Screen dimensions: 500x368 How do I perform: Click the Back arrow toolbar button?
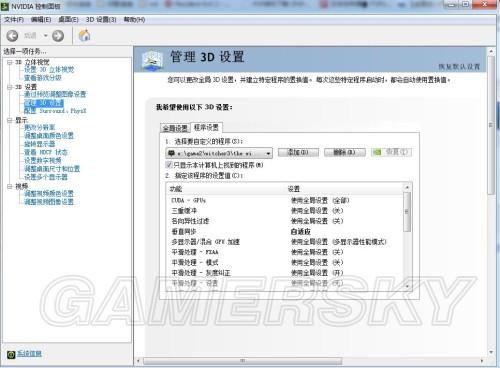[x=12, y=36]
